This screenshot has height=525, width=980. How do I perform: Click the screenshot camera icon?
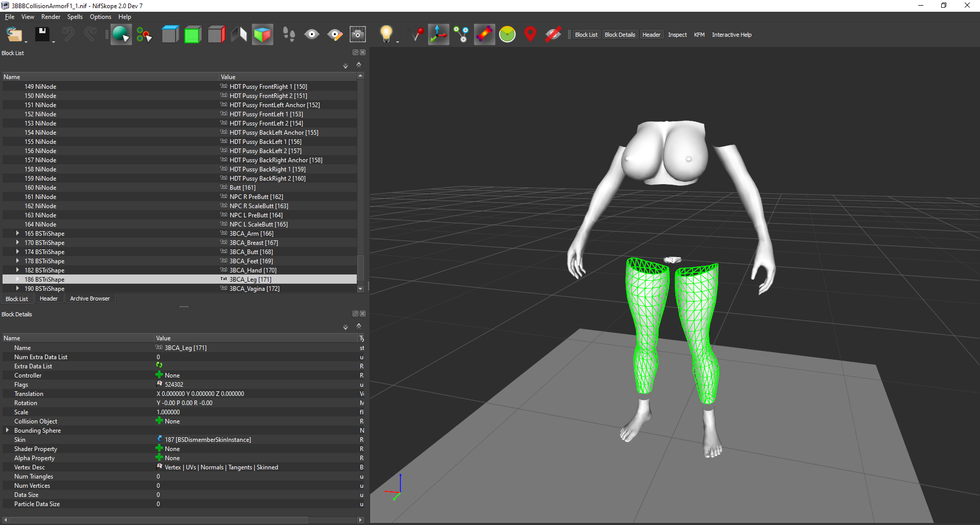pos(358,35)
